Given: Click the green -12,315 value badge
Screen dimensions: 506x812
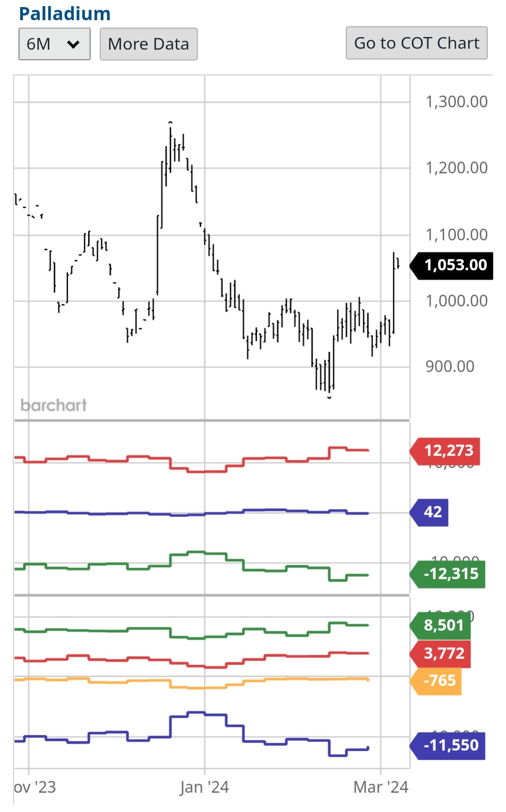Looking at the screenshot, I should point(450,574).
